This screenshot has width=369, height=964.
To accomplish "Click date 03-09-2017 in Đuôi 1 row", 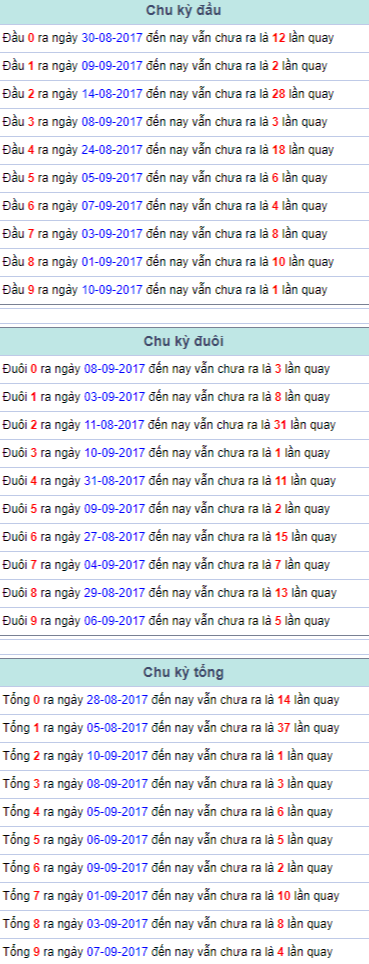I will click(x=114, y=397).
